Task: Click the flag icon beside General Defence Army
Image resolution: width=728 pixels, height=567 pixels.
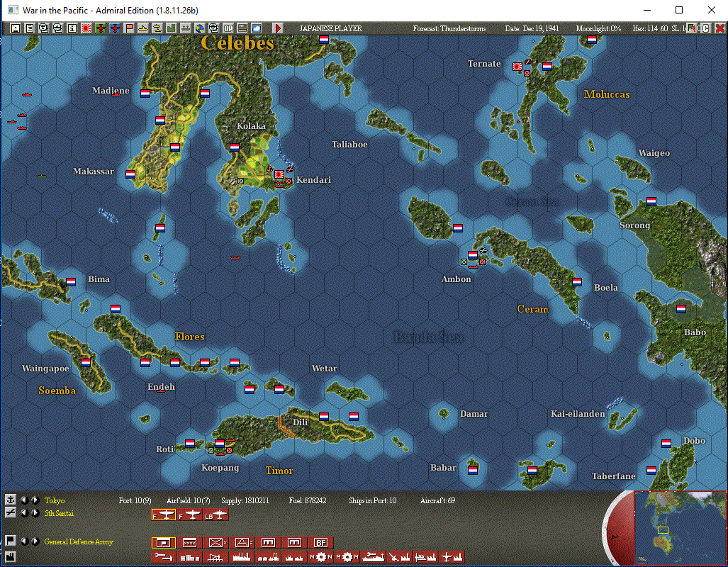Action: coord(10,541)
